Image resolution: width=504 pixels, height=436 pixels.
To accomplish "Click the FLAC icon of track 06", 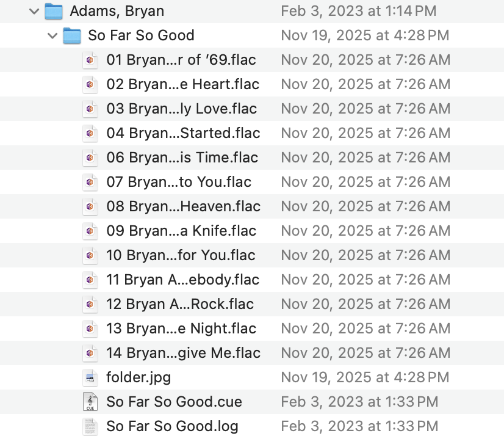I will coord(90,158).
